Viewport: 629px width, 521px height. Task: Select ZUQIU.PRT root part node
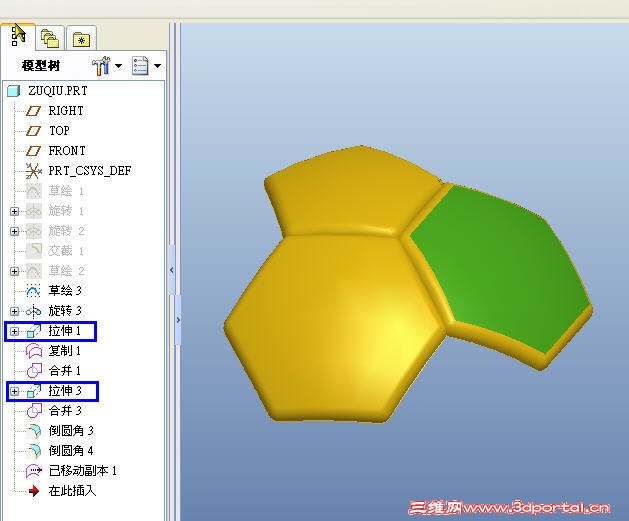[57, 91]
